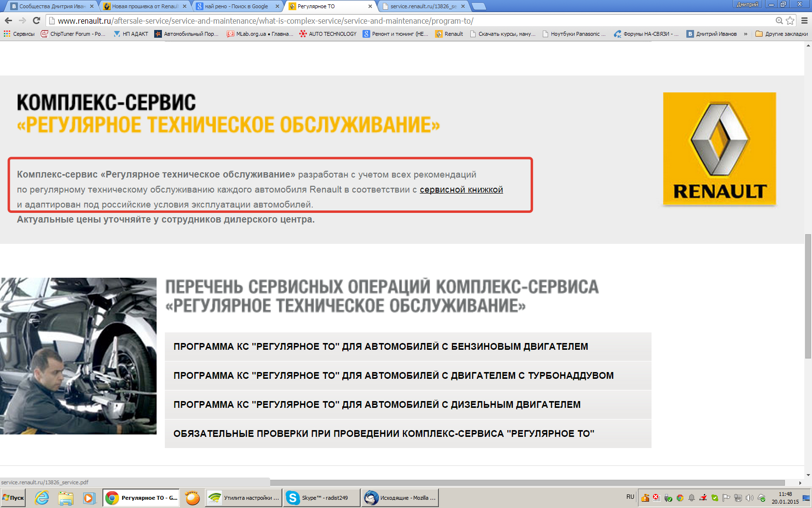Open the Автомобильный Пор... bookmark
Viewport: 812px width, 508px height.
tap(187, 34)
